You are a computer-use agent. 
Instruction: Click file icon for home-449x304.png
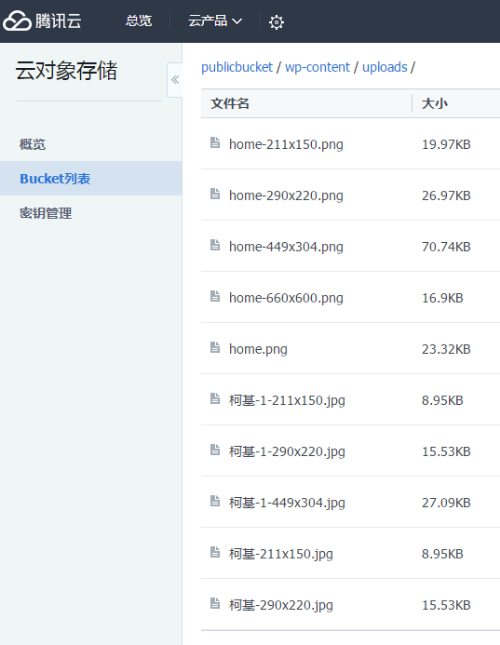[x=215, y=245]
